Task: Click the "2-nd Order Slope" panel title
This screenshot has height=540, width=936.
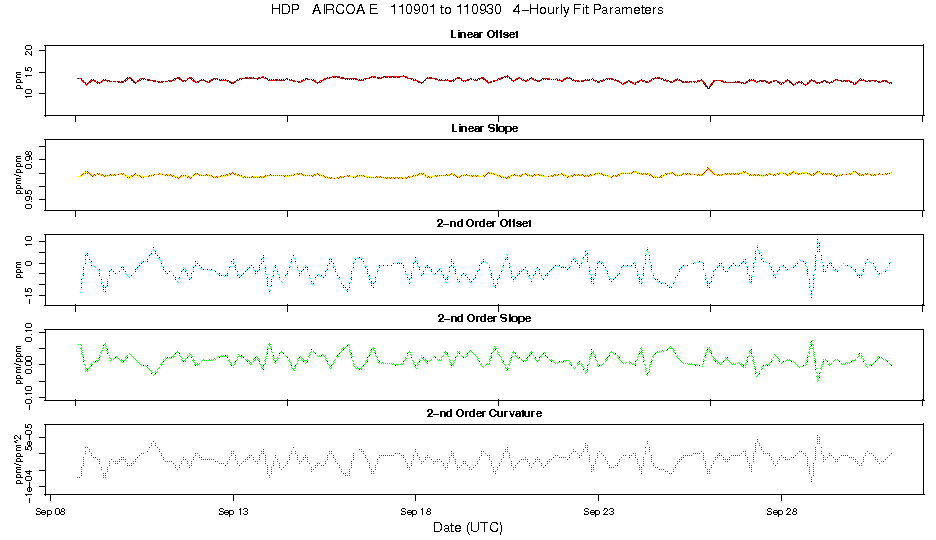Action: coord(485,318)
